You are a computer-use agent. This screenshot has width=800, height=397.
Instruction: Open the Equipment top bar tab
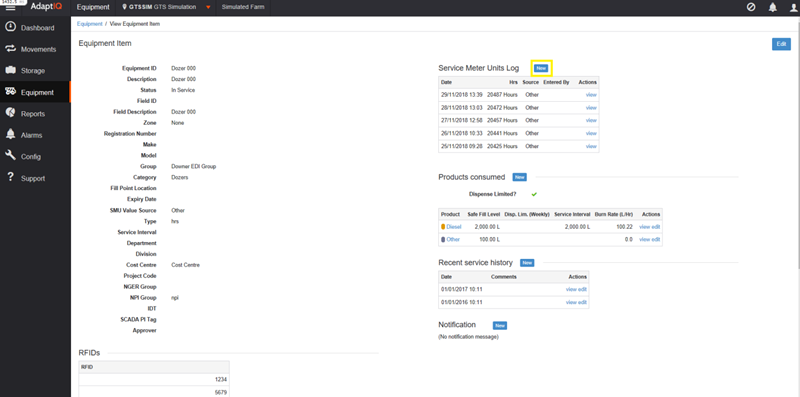coord(93,7)
